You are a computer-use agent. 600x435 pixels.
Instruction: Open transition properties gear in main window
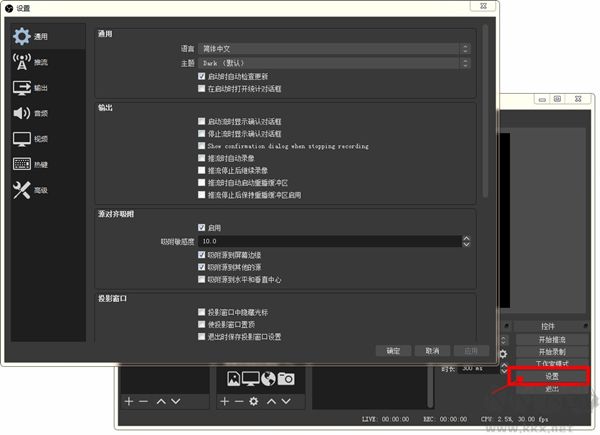[x=503, y=354]
